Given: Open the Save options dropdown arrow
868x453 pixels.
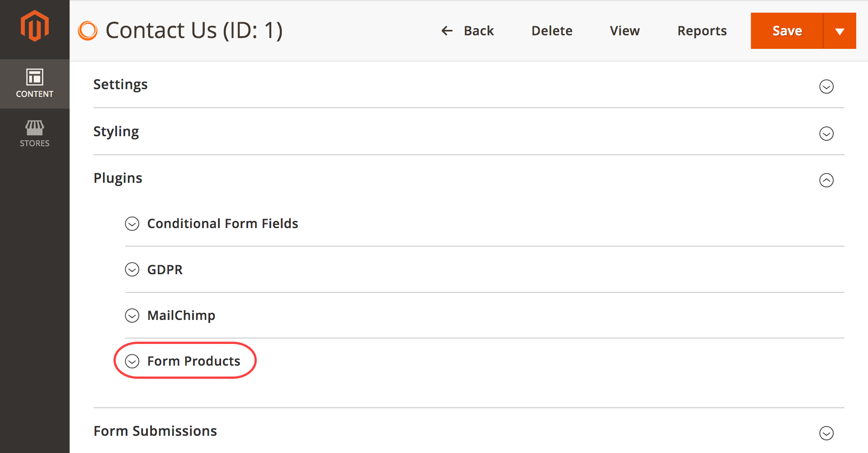Looking at the screenshot, I should tap(840, 30).
